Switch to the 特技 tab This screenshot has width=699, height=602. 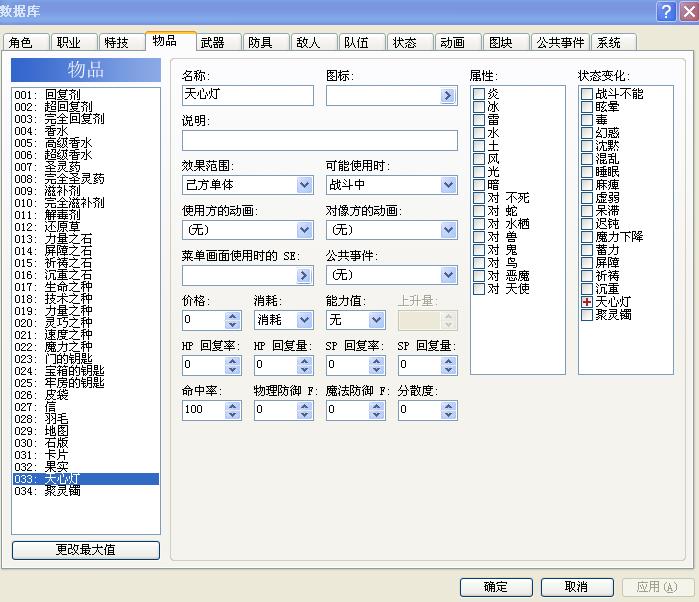click(122, 42)
